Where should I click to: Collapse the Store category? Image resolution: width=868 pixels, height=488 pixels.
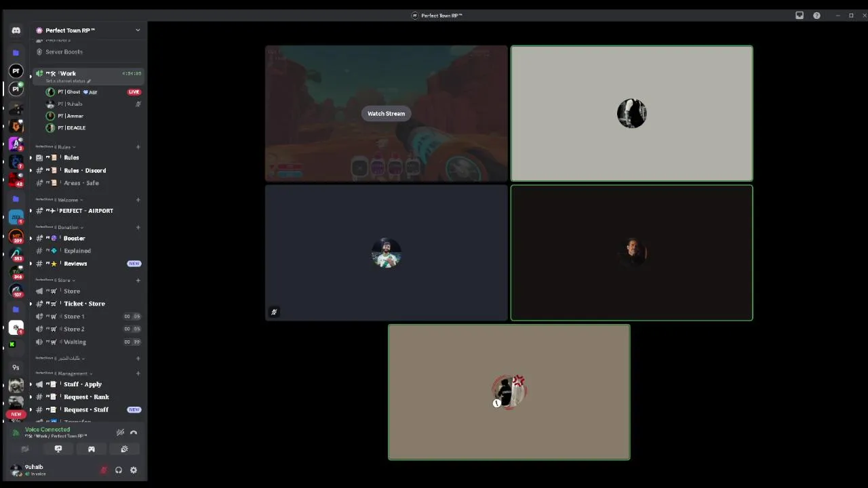coord(55,280)
